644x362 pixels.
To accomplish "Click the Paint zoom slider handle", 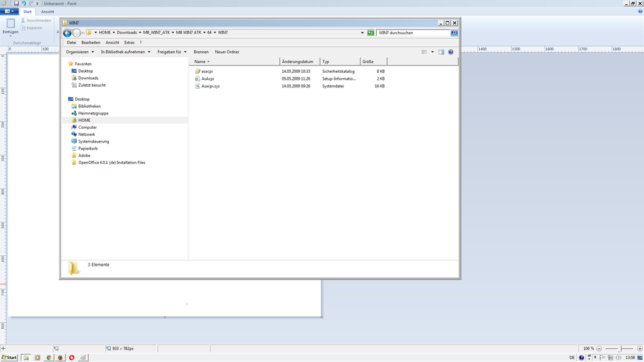I will [x=621, y=348].
